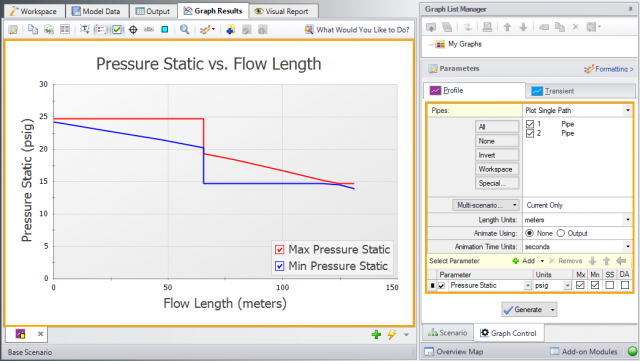Switch to the Model Data tab
The width and height of the screenshot is (640, 361).
tap(96, 11)
